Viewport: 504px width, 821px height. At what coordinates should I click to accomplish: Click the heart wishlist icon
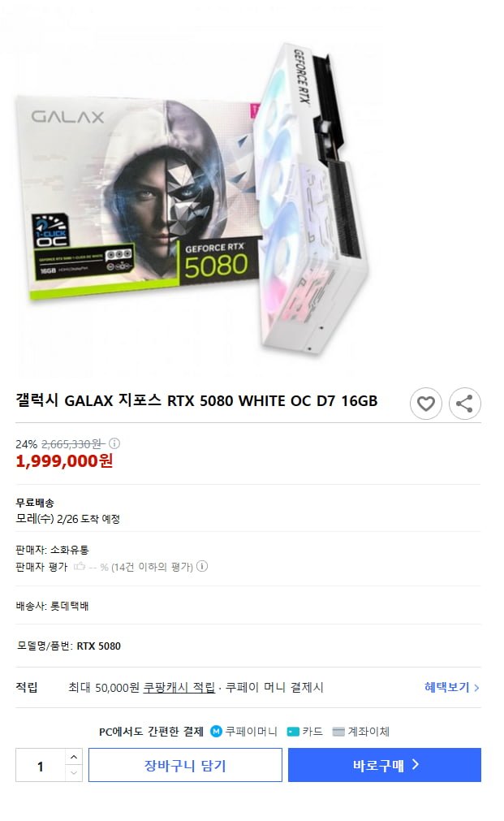tap(425, 403)
